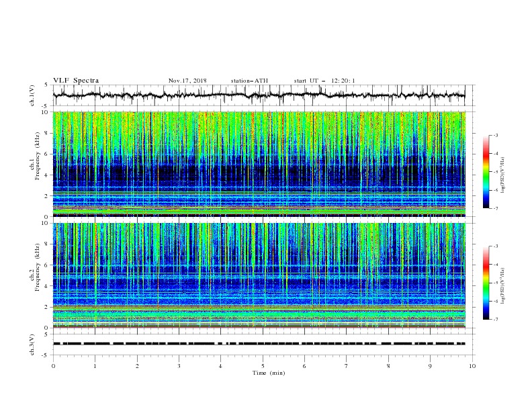Viewport: 532px width, 411px height.
Task: Click time tick label '6' on time axis
Action: coord(304,366)
